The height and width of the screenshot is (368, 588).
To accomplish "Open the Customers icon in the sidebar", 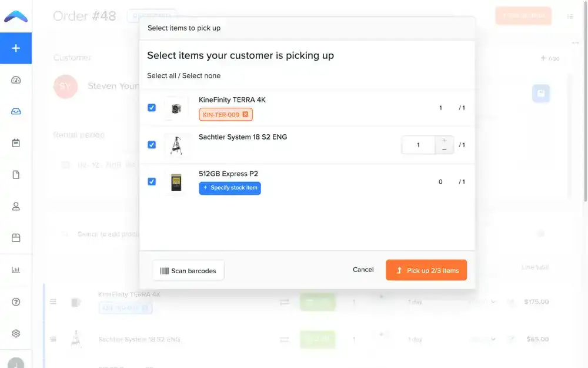I will pos(16,206).
